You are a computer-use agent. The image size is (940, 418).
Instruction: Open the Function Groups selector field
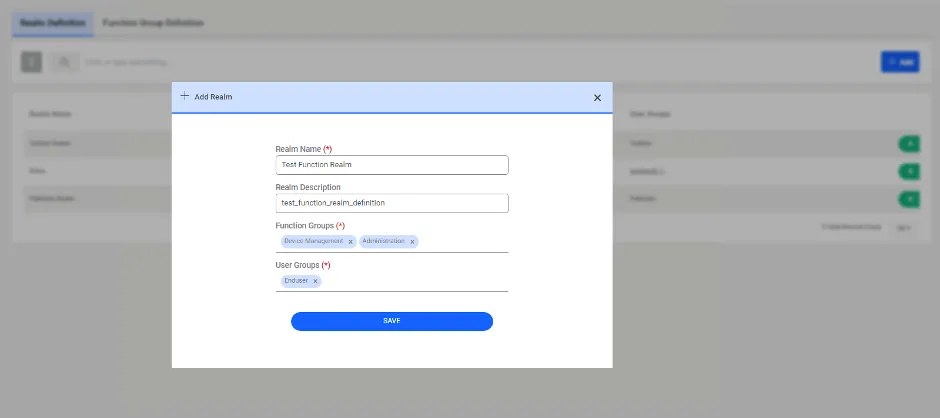pos(392,242)
